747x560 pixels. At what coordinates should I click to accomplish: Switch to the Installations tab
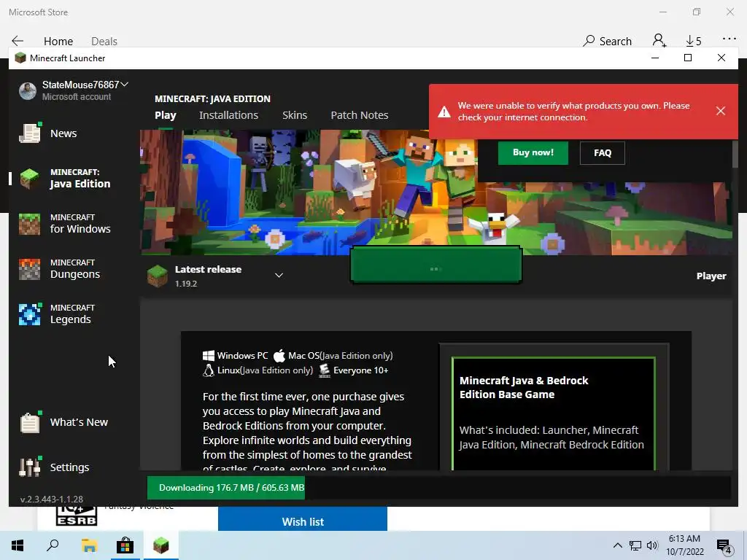tap(228, 115)
